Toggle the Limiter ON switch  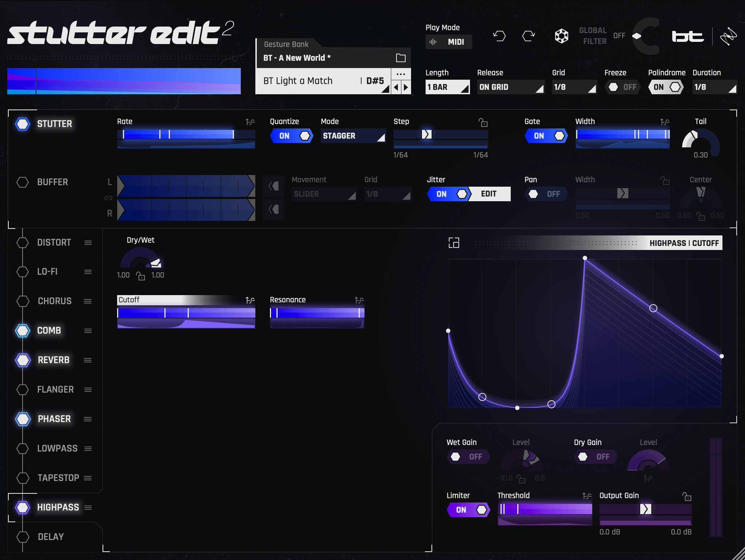(x=469, y=510)
